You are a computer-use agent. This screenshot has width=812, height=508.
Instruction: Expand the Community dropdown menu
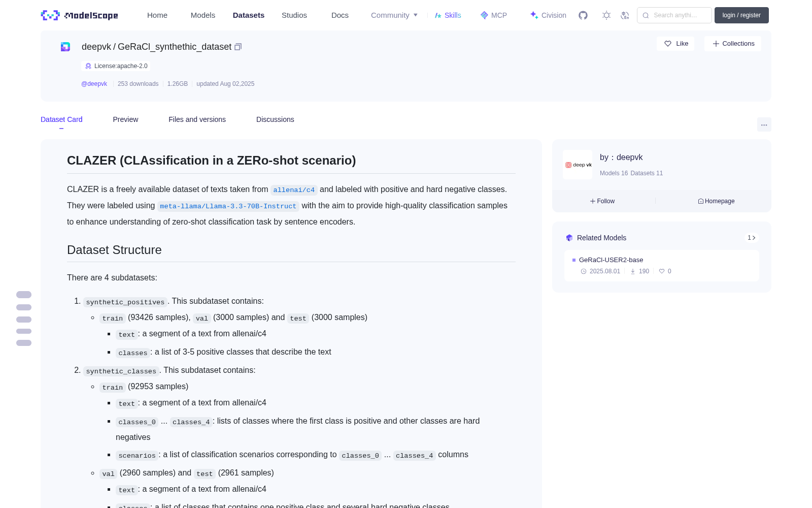pyautogui.click(x=394, y=15)
